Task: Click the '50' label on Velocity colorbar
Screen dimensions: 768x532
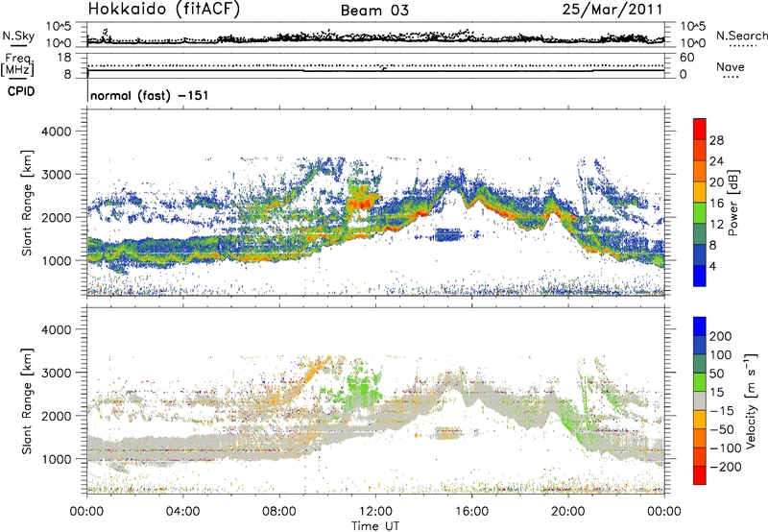Action: 716,374
